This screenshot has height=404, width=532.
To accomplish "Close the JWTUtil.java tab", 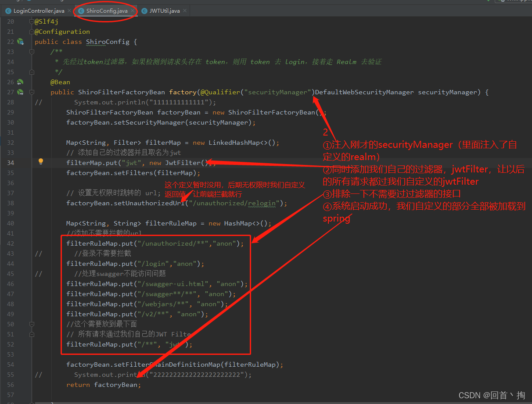I will click(184, 11).
